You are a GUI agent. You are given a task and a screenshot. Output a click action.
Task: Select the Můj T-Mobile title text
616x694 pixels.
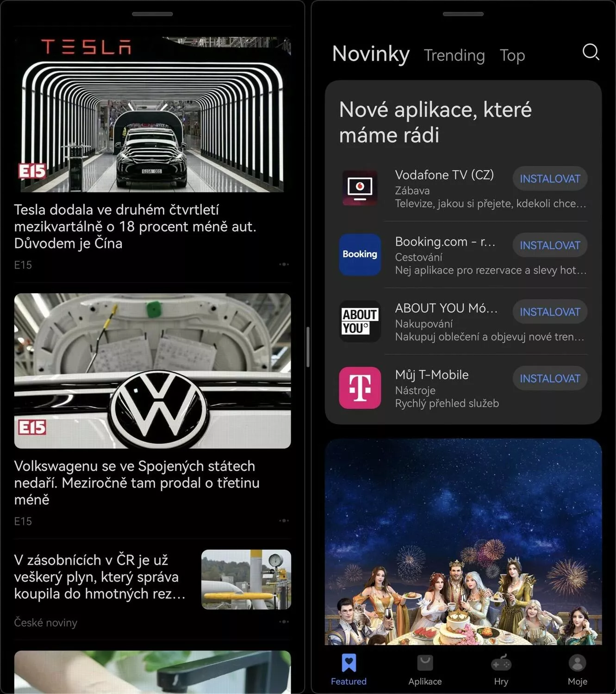pyautogui.click(x=432, y=375)
